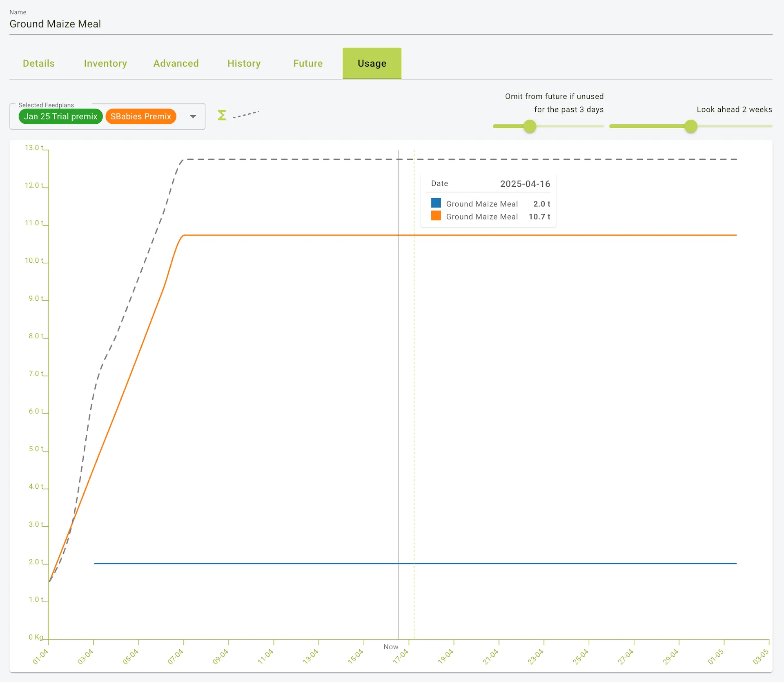This screenshot has width=784, height=682.
Task: Click the blue legend swatch in tooltip
Action: [436, 203]
